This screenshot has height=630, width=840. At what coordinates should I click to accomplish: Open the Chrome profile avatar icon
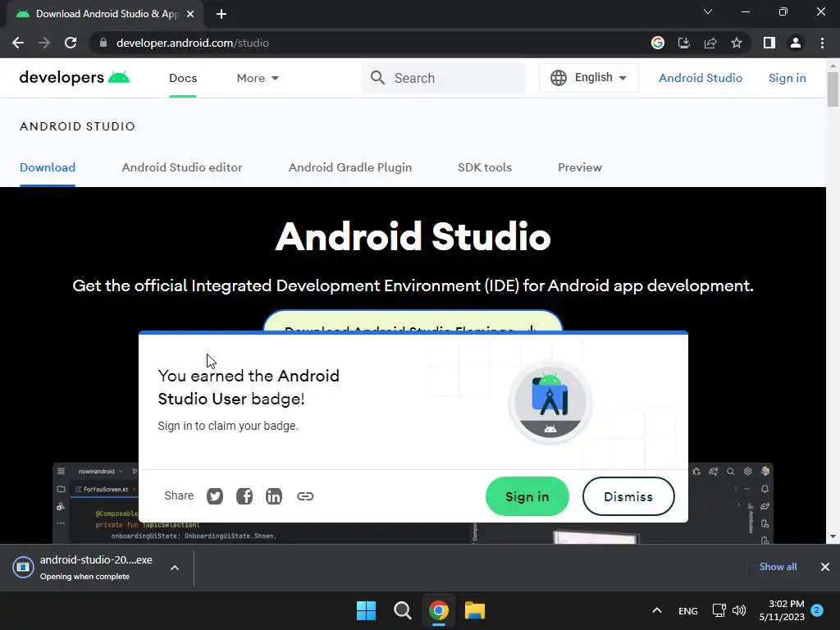tap(796, 43)
